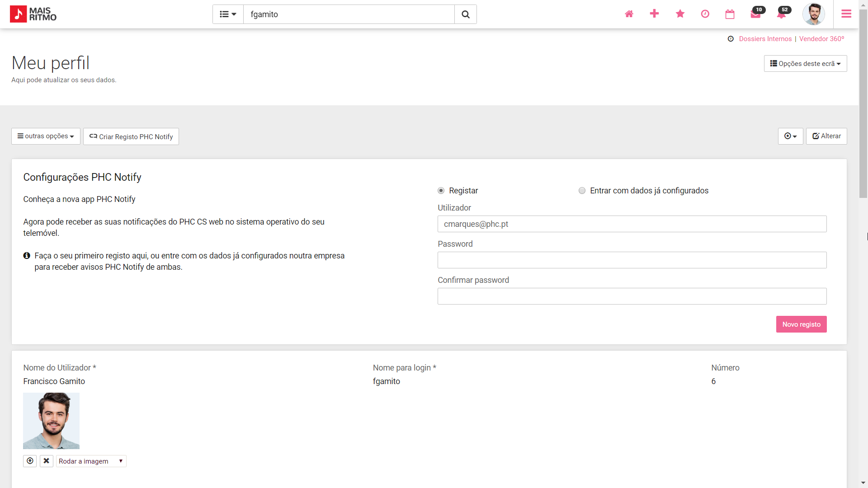This screenshot has height=488, width=868.
Task: Click the clock icon beside Dossiers Internos
Action: (x=731, y=39)
